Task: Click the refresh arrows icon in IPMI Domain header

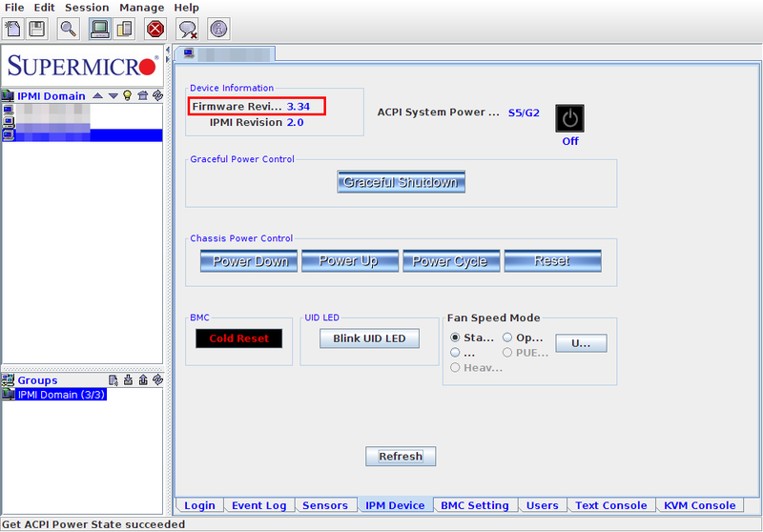Action: pyautogui.click(x=157, y=95)
